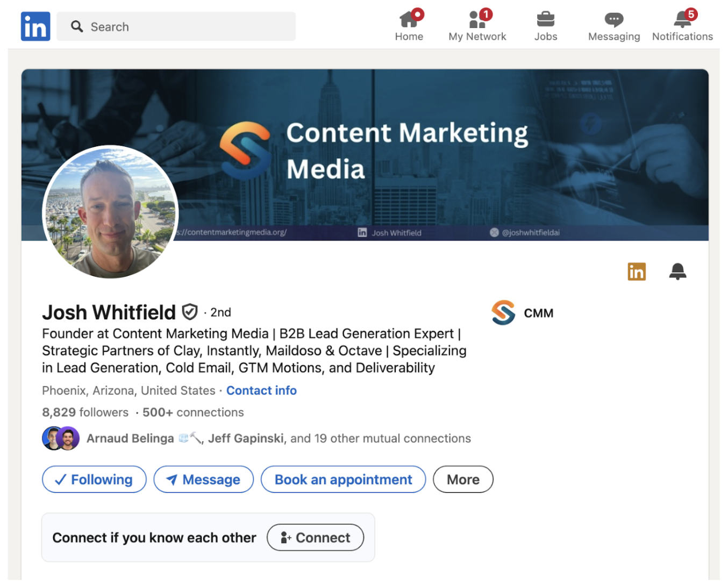
Task: Open the My Network tab
Action: 477,26
